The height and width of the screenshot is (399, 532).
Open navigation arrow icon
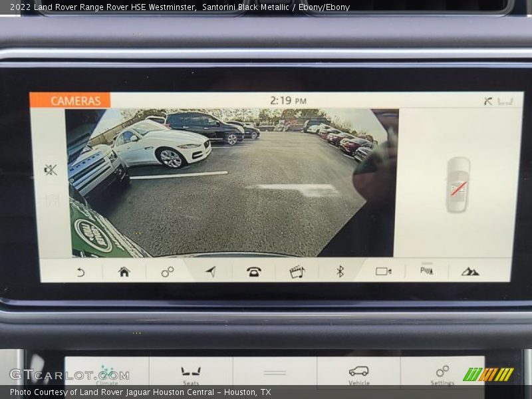pos(211,271)
